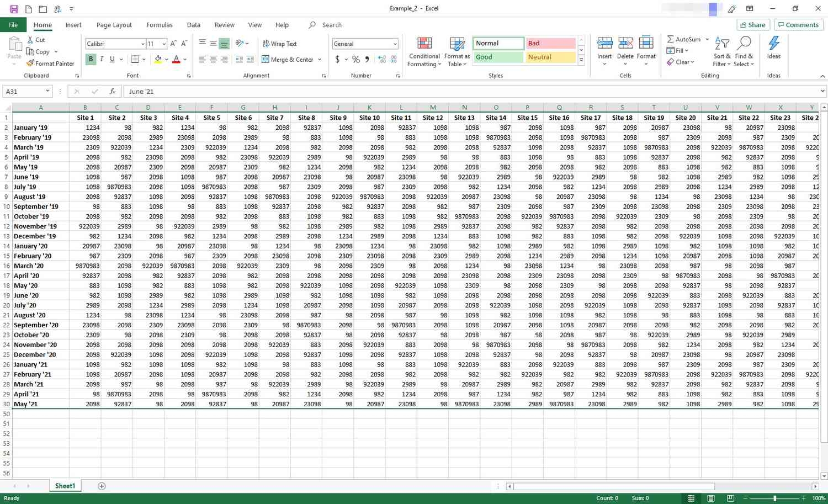Open the General number format dropdown
828x504 pixels.
395,44
